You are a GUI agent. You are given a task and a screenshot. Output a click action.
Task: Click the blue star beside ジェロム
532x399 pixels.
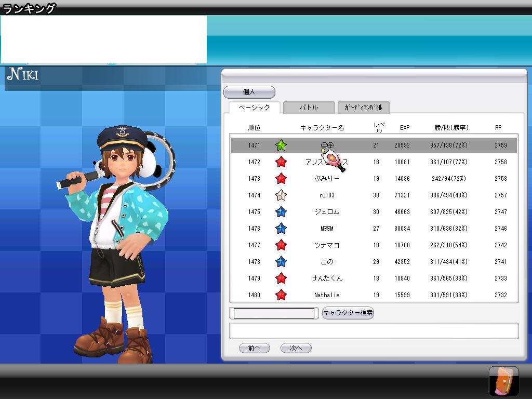(x=281, y=212)
